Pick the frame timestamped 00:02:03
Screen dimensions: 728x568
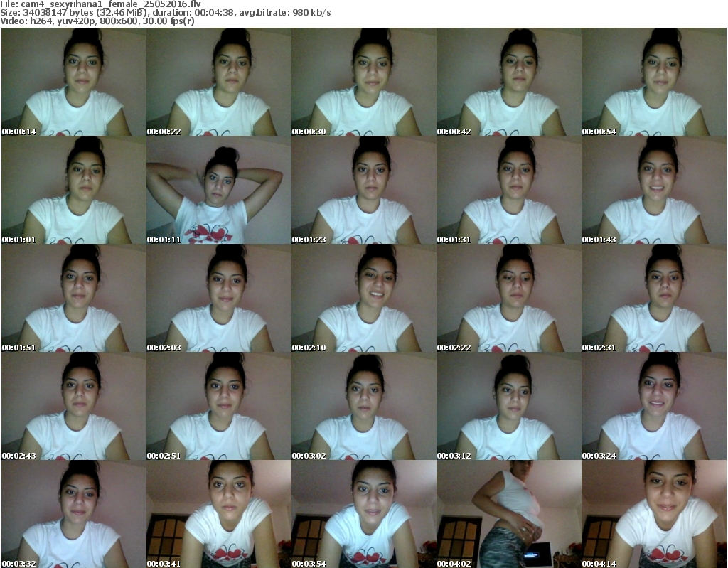click(219, 298)
